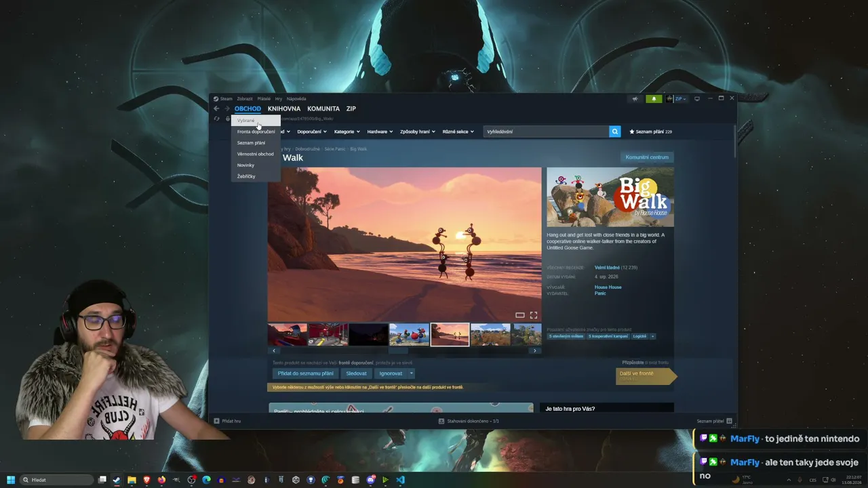The image size is (868, 488).
Task: Click the Logické tag
Action: (639, 336)
